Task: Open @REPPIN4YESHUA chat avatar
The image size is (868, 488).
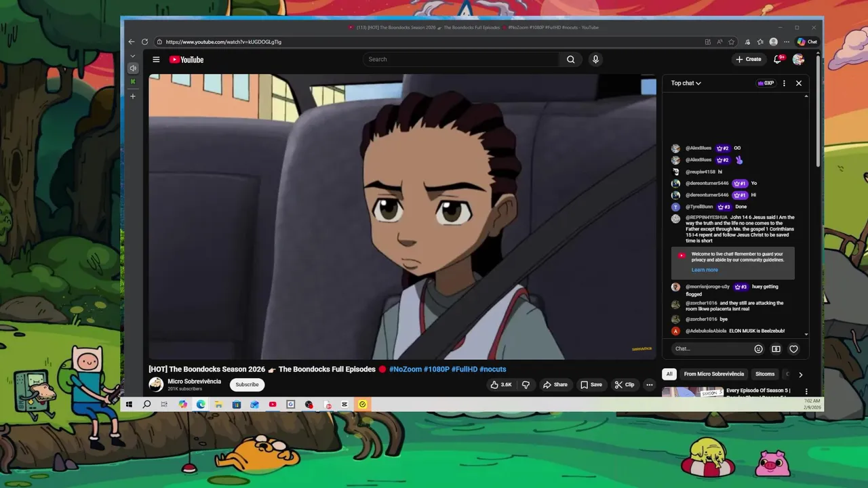Action: coord(675,218)
